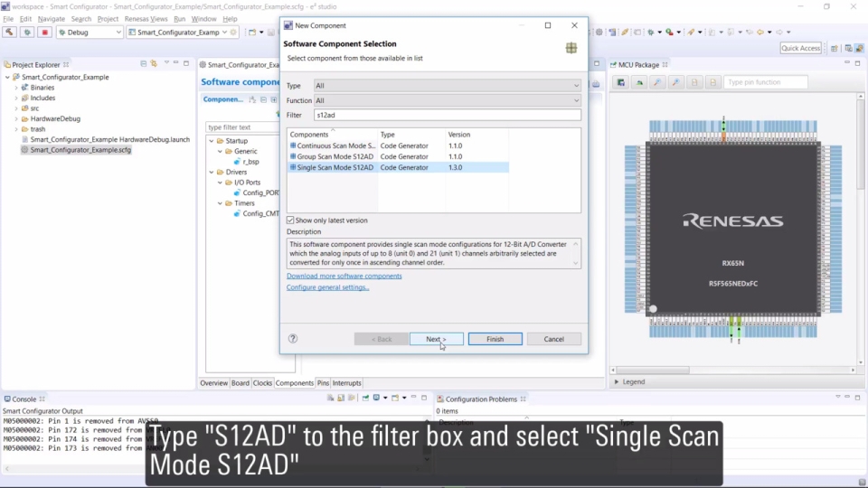Click the debug bug icon in toolbar
Viewport: 868px width, 488px height.
tap(27, 32)
